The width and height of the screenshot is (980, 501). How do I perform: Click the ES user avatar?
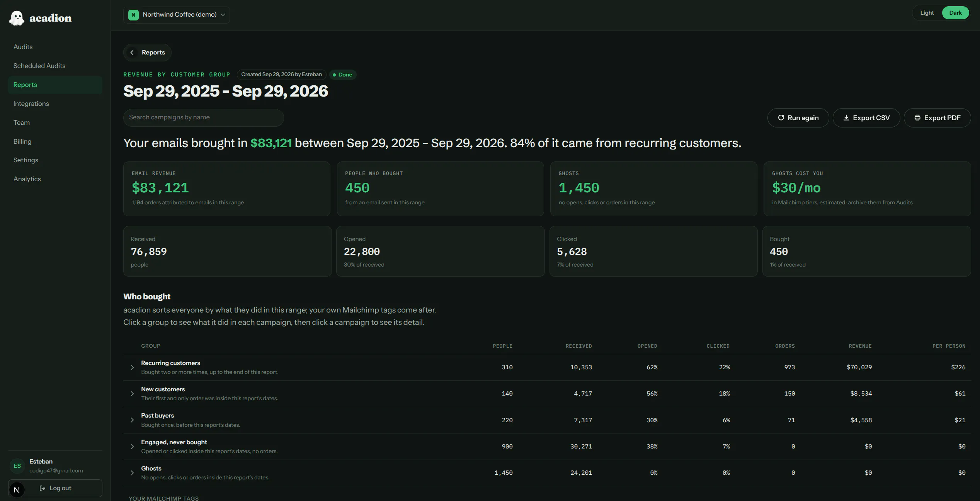(17, 466)
